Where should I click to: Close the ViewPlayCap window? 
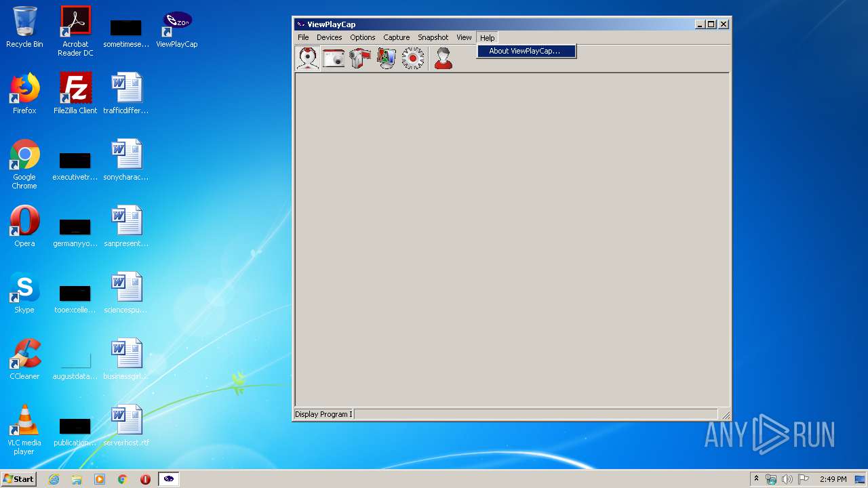pyautogui.click(x=724, y=24)
